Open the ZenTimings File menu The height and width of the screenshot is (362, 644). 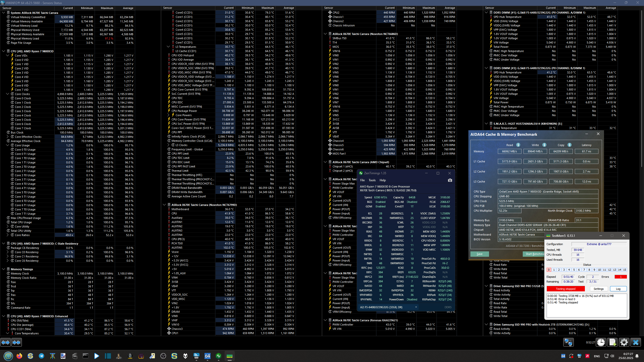tap(362, 180)
